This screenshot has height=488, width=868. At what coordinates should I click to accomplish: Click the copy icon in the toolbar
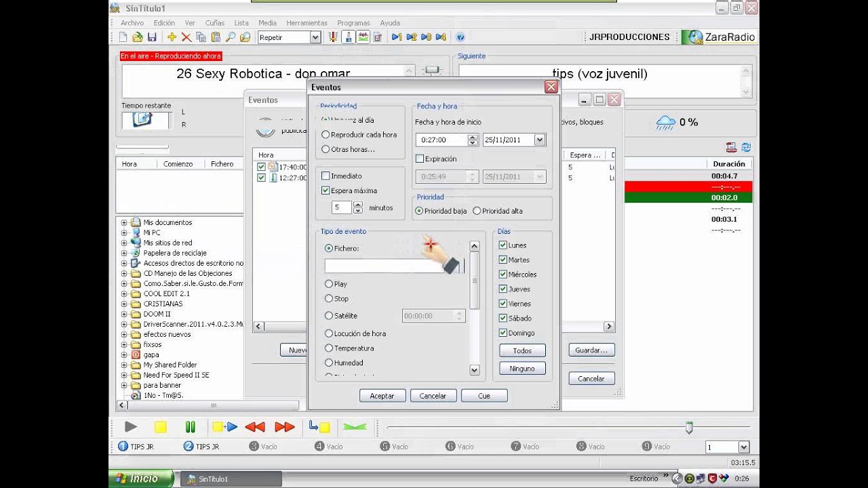[x=201, y=37]
